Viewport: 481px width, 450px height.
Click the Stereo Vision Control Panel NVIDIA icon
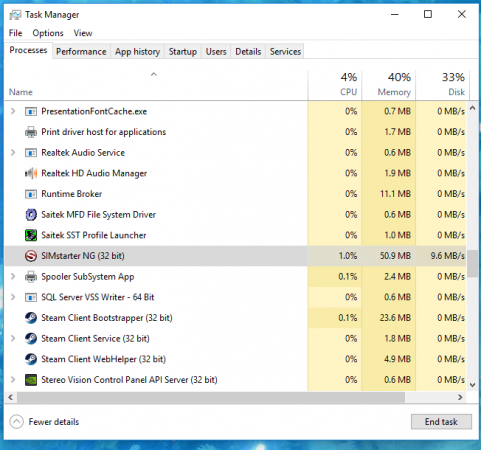(x=31, y=380)
